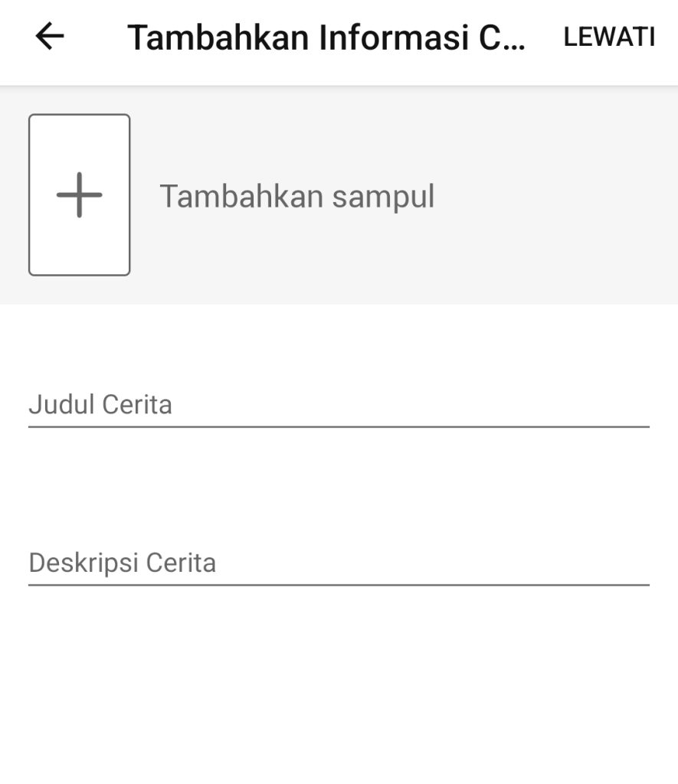Click the underline beneath Deskripsi Cerita
Viewport: 678px width, 784px height.
click(339, 585)
